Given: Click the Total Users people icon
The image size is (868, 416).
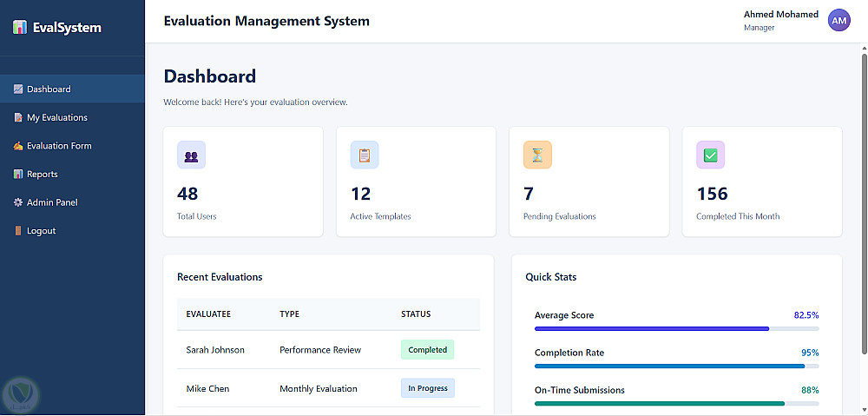Looking at the screenshot, I should (x=191, y=155).
